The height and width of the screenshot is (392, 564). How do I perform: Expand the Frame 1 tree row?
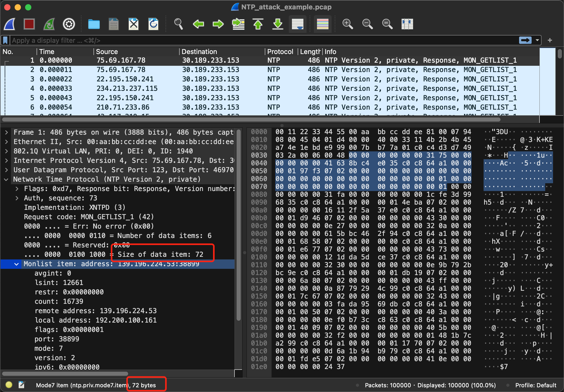coord(7,132)
